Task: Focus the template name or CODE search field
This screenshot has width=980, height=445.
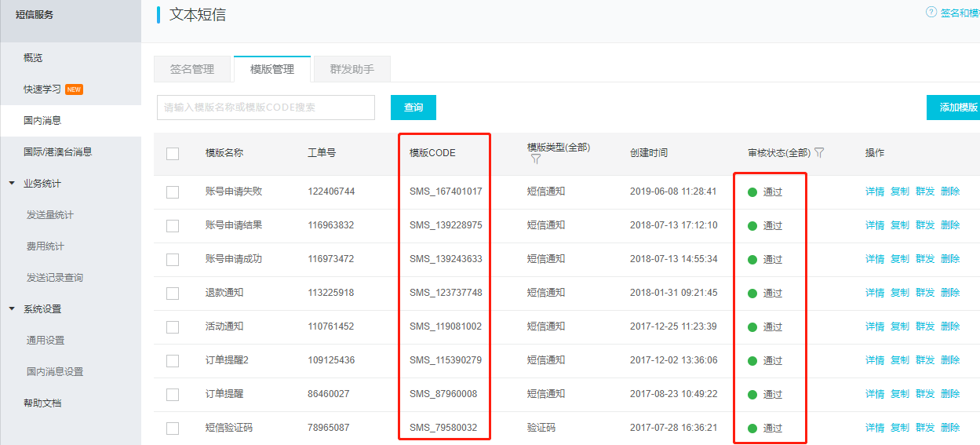Action: click(x=265, y=108)
